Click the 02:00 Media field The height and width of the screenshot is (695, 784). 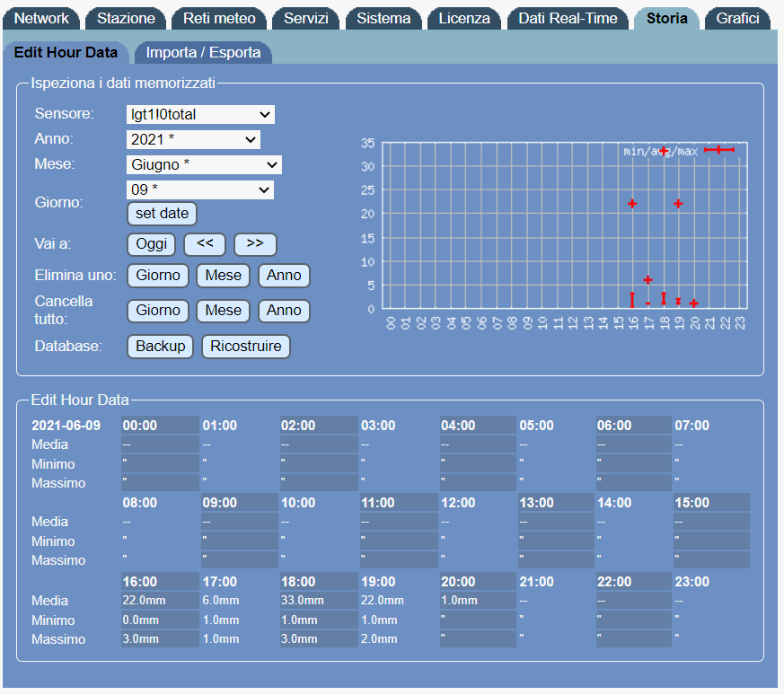(x=319, y=444)
